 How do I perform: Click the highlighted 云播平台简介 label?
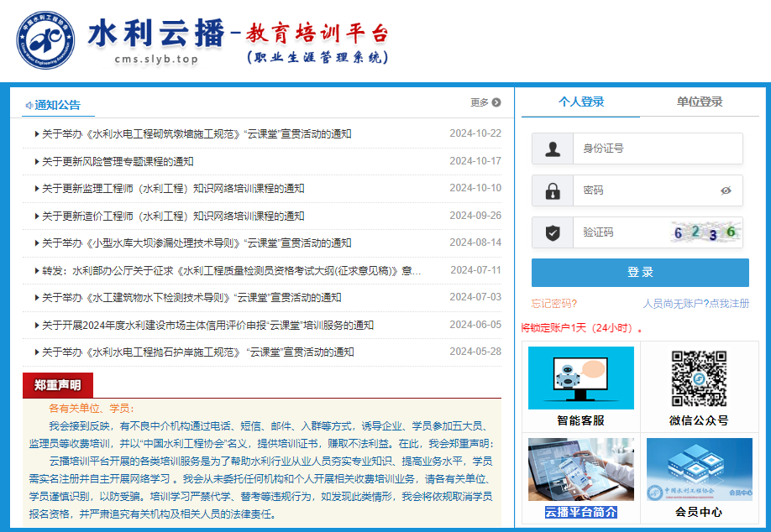point(580,512)
